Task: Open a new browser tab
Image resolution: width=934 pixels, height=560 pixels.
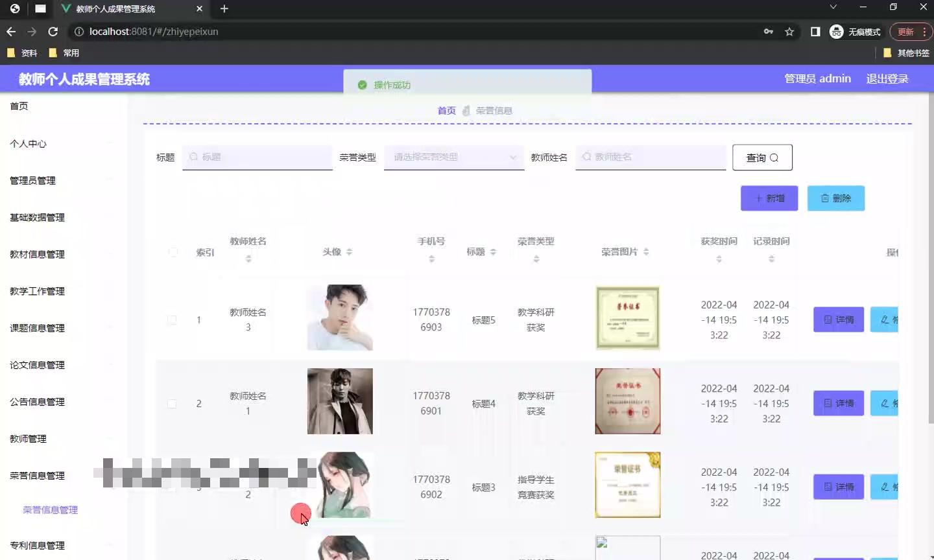Action: click(224, 8)
